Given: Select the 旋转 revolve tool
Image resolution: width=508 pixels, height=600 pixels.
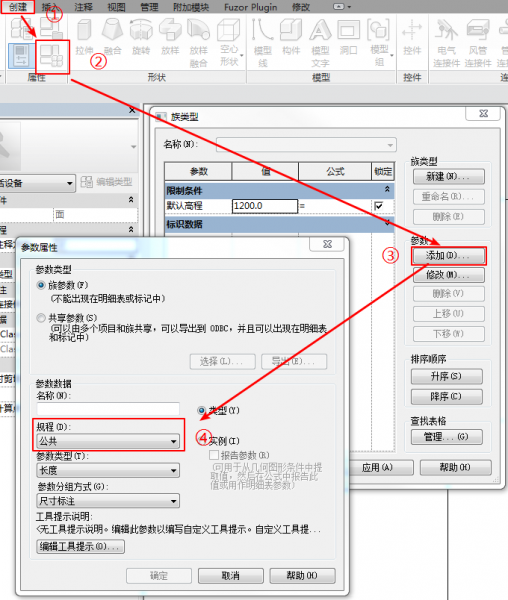Looking at the screenshot, I should click(141, 38).
